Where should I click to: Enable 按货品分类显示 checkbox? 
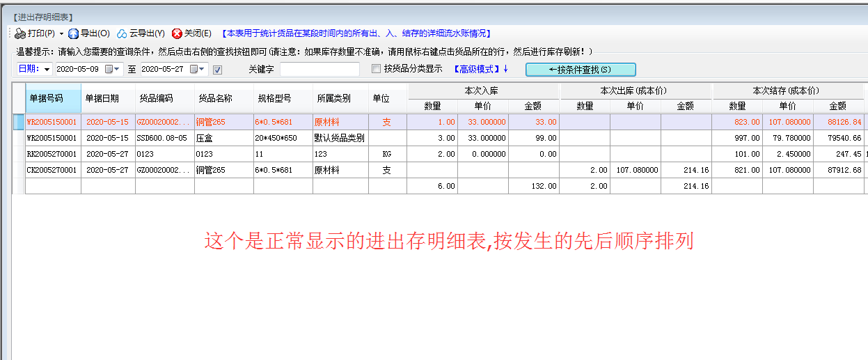click(x=377, y=69)
